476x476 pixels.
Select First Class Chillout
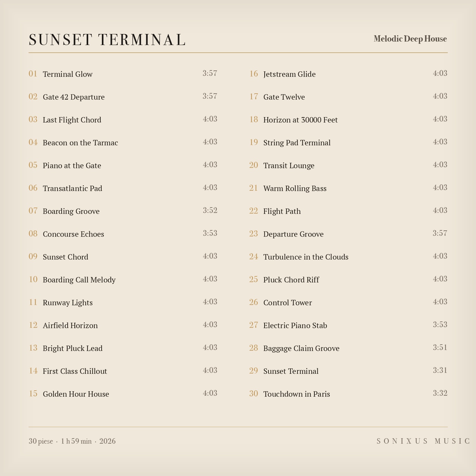coord(75,371)
